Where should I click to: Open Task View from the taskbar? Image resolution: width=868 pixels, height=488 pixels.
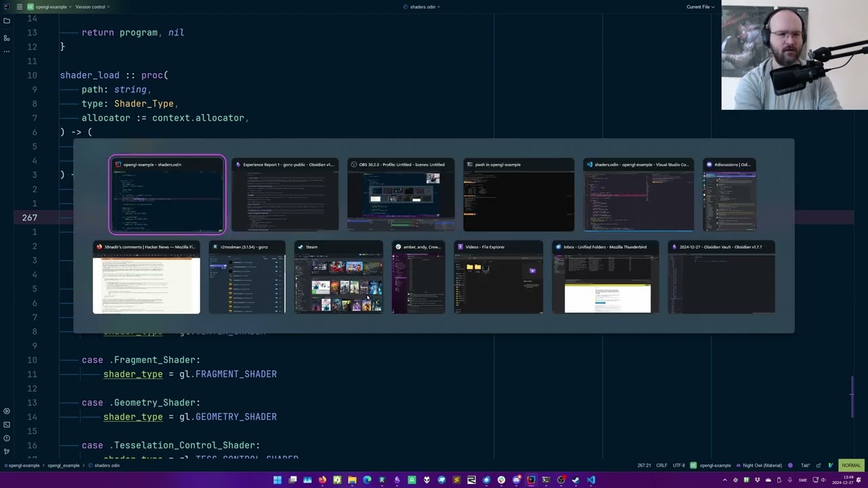tap(292, 480)
